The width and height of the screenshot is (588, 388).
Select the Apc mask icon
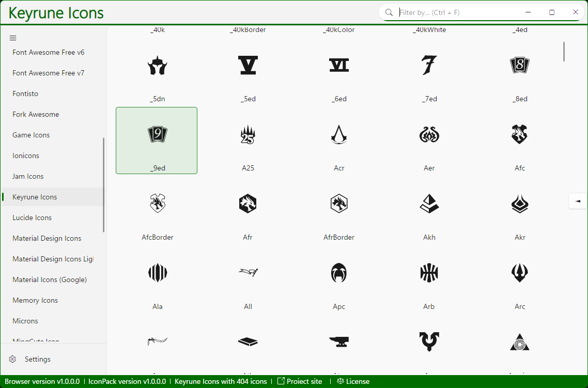[338, 273]
